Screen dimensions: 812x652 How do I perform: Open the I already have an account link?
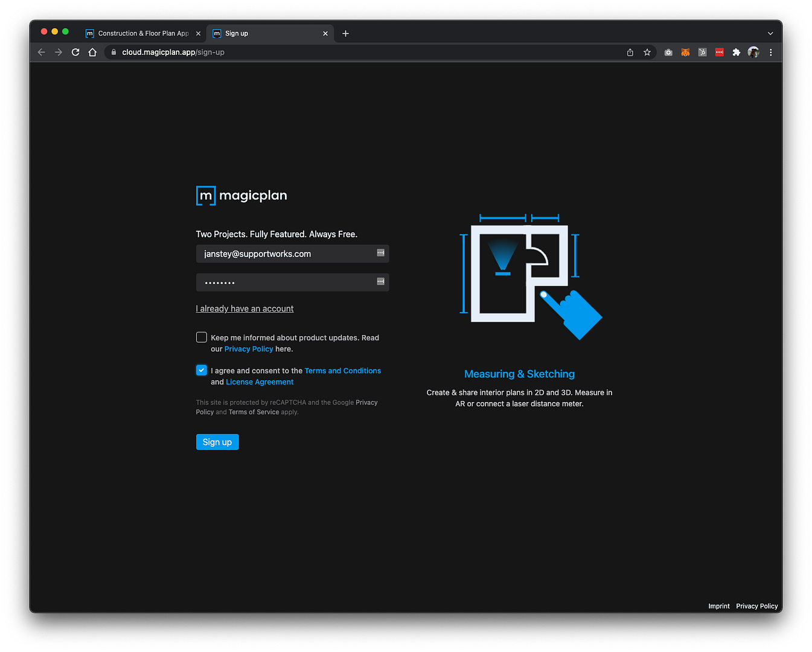(245, 308)
